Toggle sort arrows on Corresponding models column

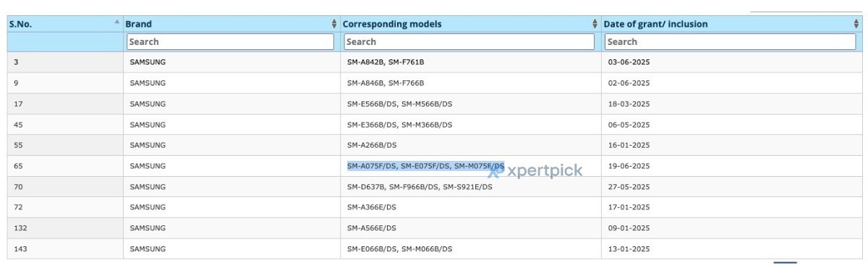pyautogui.click(x=595, y=24)
